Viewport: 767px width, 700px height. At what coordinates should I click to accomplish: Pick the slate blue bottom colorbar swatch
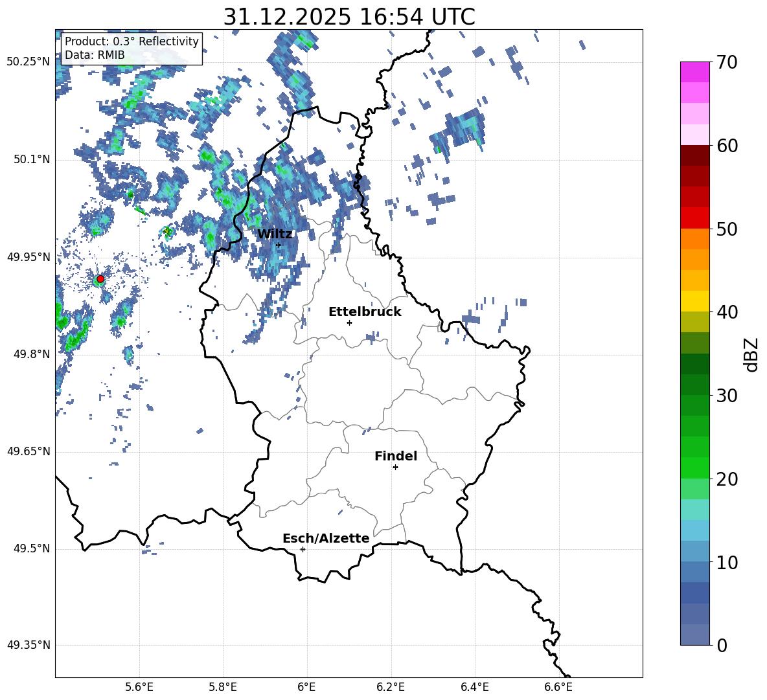pyautogui.click(x=695, y=635)
